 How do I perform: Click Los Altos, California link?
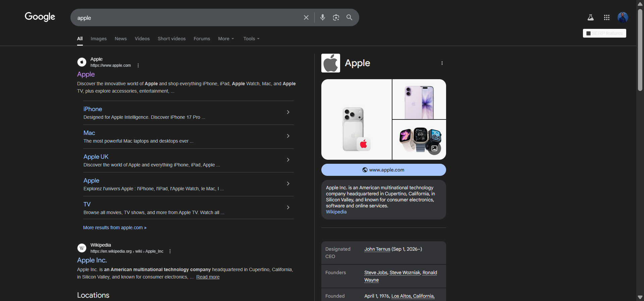tap(413, 296)
